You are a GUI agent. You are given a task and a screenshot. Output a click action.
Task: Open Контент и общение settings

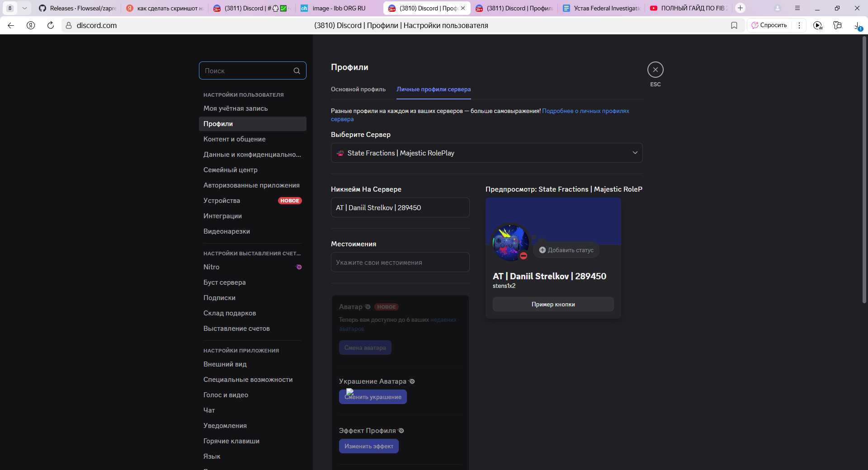pos(252,139)
